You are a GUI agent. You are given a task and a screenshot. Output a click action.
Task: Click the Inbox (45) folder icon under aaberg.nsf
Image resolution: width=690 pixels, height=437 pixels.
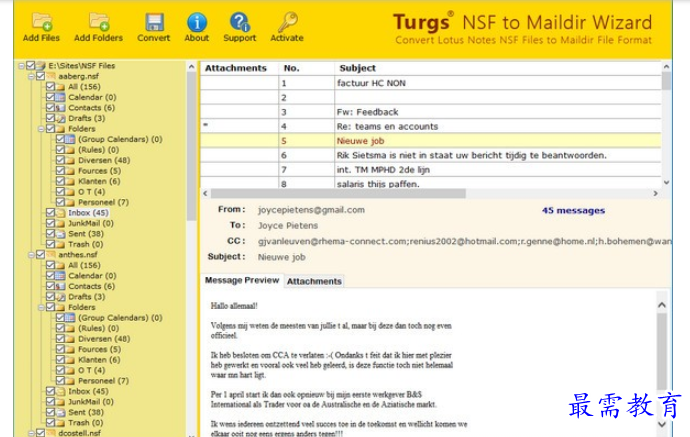(61, 213)
